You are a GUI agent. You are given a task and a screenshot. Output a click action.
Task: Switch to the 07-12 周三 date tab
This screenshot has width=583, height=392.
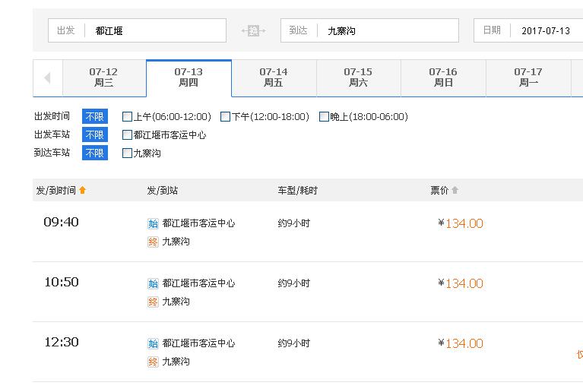103,77
